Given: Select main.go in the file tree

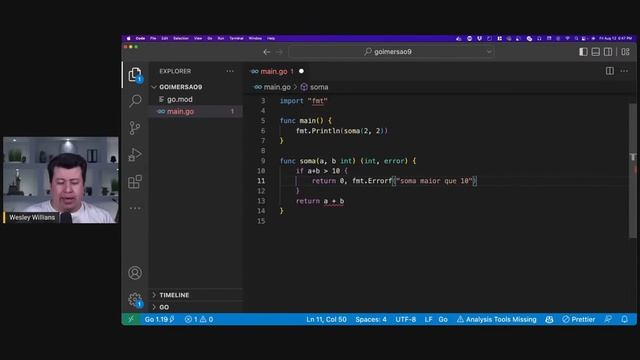Looking at the screenshot, I should tap(180, 111).
